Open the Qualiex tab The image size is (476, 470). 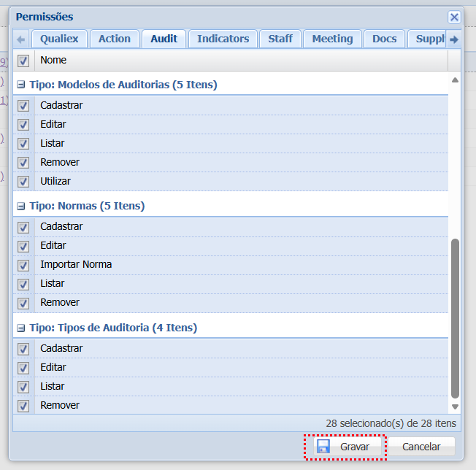pyautogui.click(x=59, y=39)
